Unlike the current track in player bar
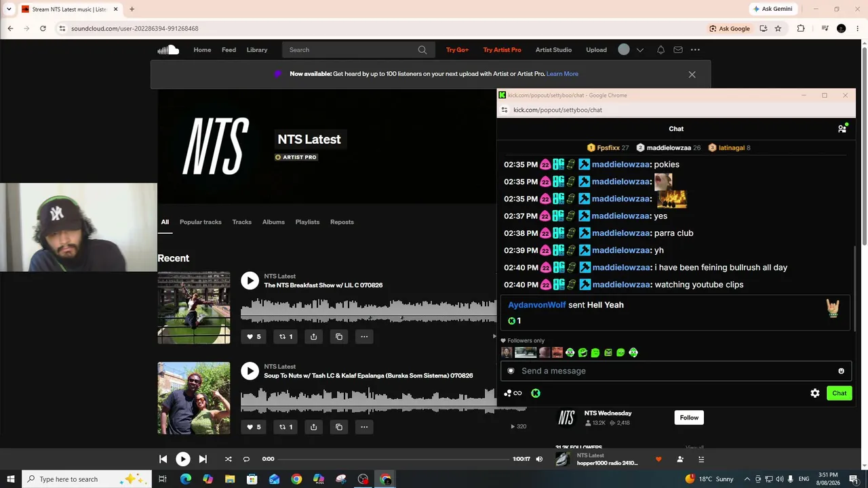This screenshot has width=868, height=488. [658, 459]
